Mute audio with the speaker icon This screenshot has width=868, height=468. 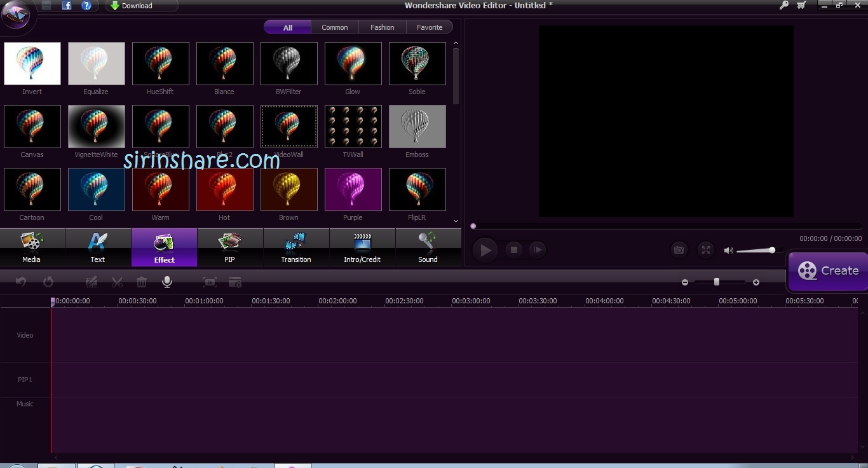tap(728, 250)
